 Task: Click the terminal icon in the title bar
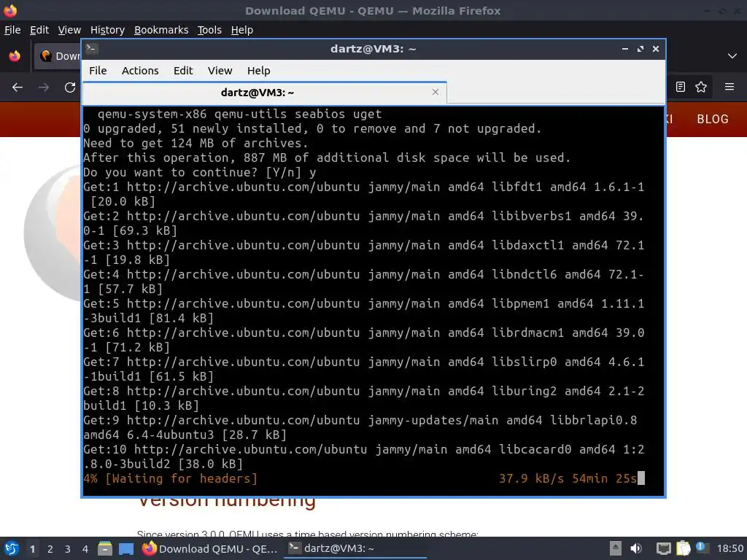[x=92, y=49]
